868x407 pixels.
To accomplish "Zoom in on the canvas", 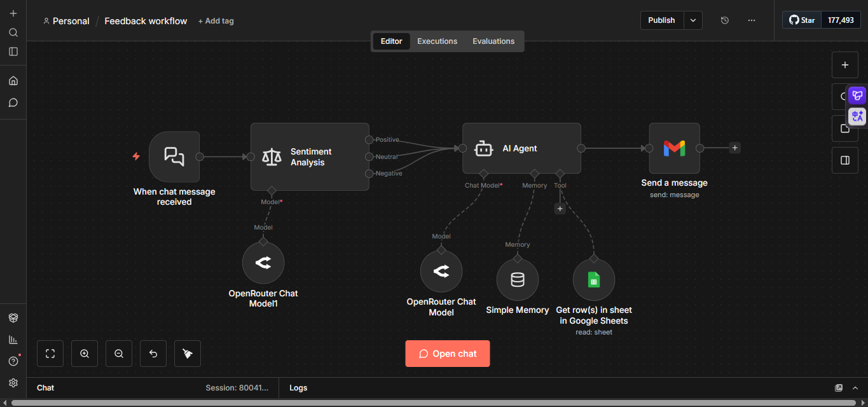I will point(85,354).
